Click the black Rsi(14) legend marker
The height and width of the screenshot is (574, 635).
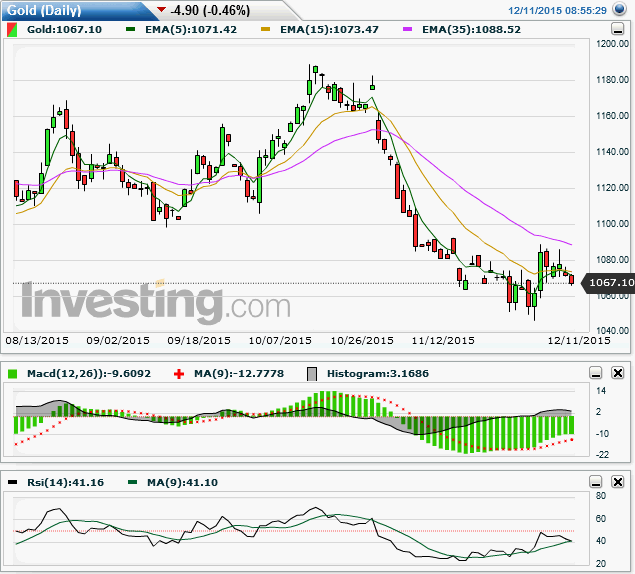(13, 482)
